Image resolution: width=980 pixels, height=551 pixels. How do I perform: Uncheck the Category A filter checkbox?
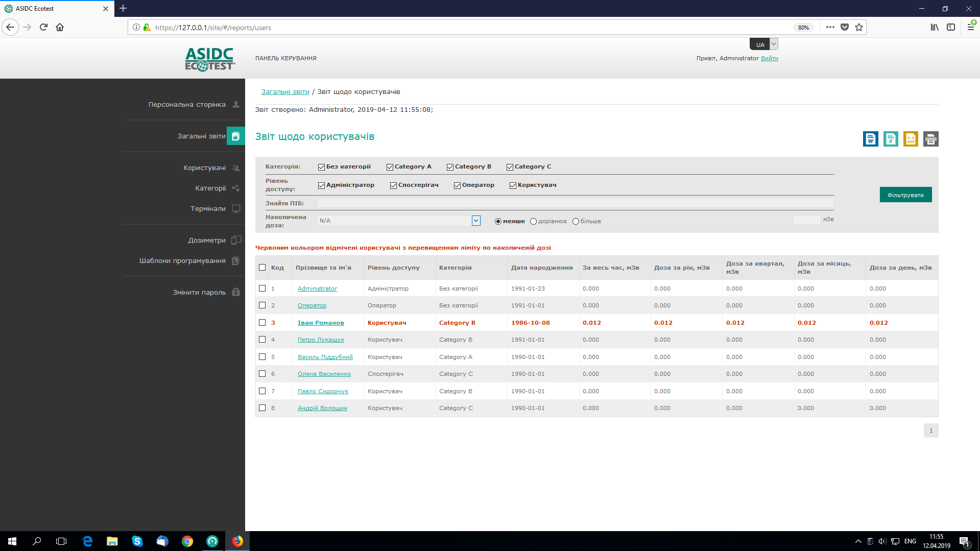tap(390, 167)
